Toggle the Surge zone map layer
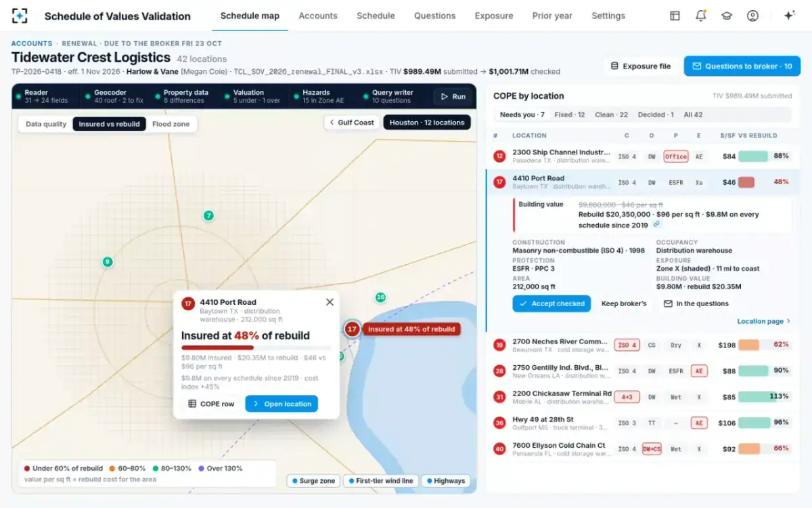The width and height of the screenshot is (812, 508). tap(313, 481)
